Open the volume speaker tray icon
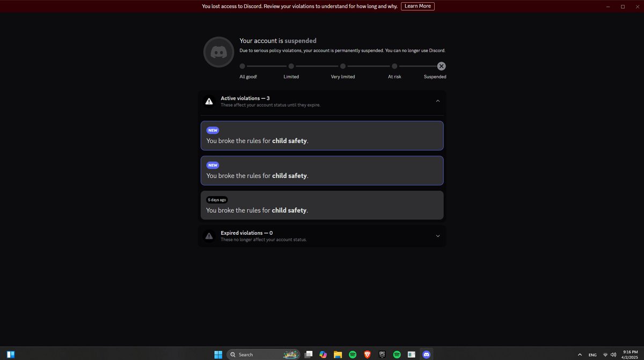This screenshot has height=360, width=644. pos(613,355)
